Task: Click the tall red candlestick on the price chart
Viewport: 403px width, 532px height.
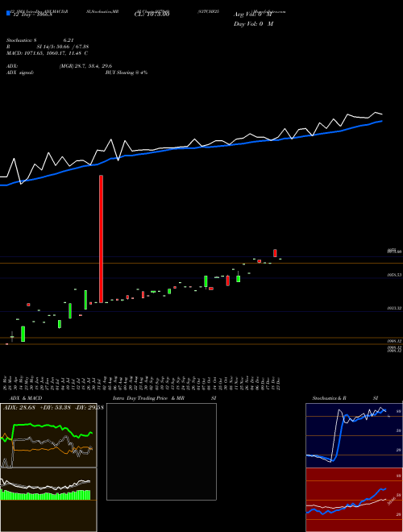Action: 101,239
